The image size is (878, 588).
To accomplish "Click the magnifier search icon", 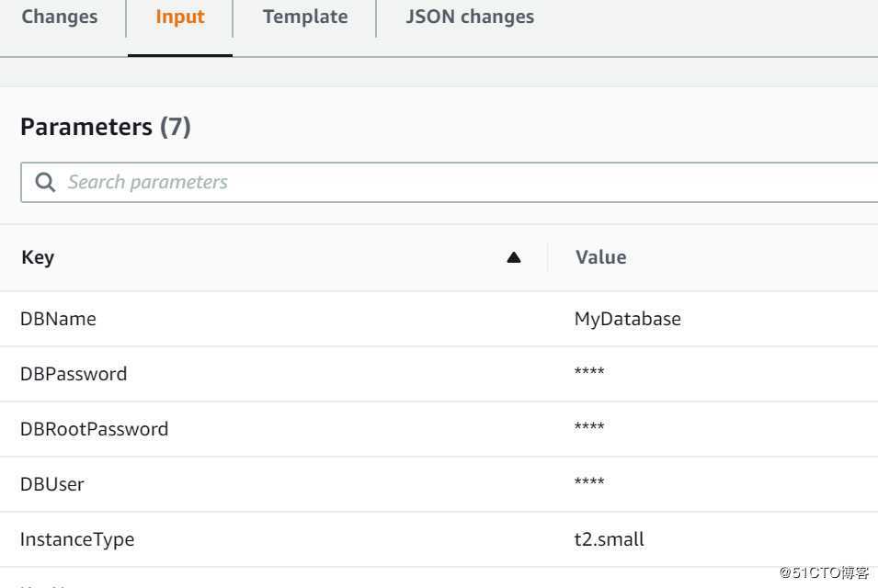I will [x=45, y=183].
